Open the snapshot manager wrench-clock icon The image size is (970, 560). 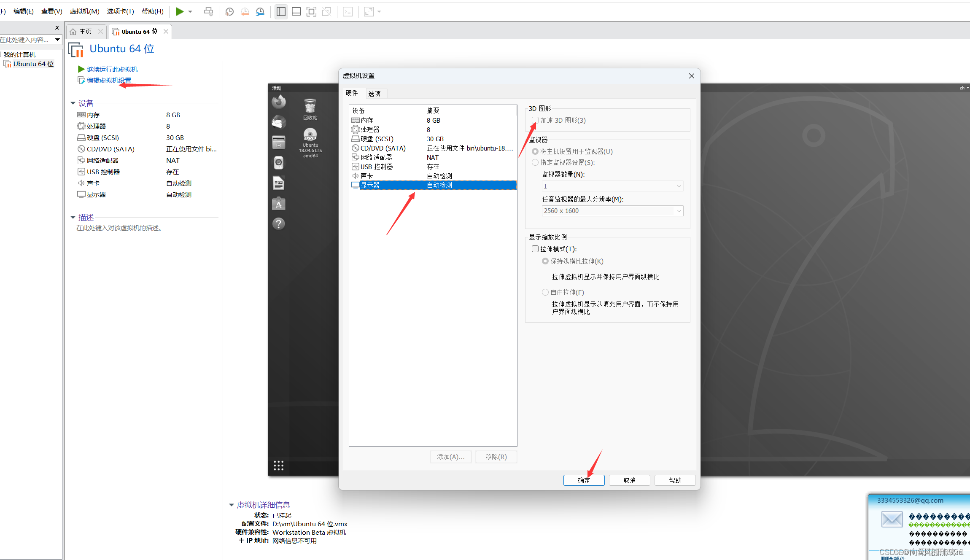point(260,11)
